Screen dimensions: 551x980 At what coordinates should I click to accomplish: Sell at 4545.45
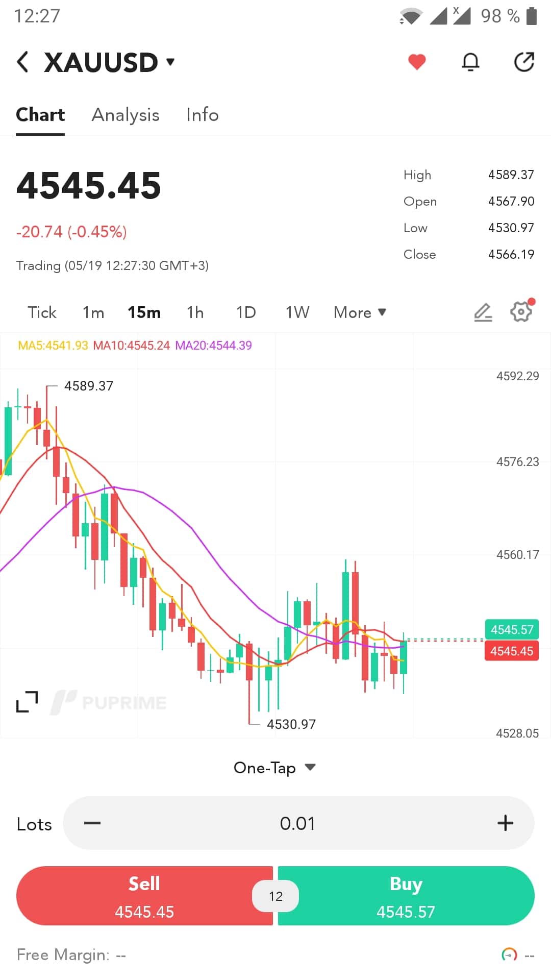(x=144, y=896)
